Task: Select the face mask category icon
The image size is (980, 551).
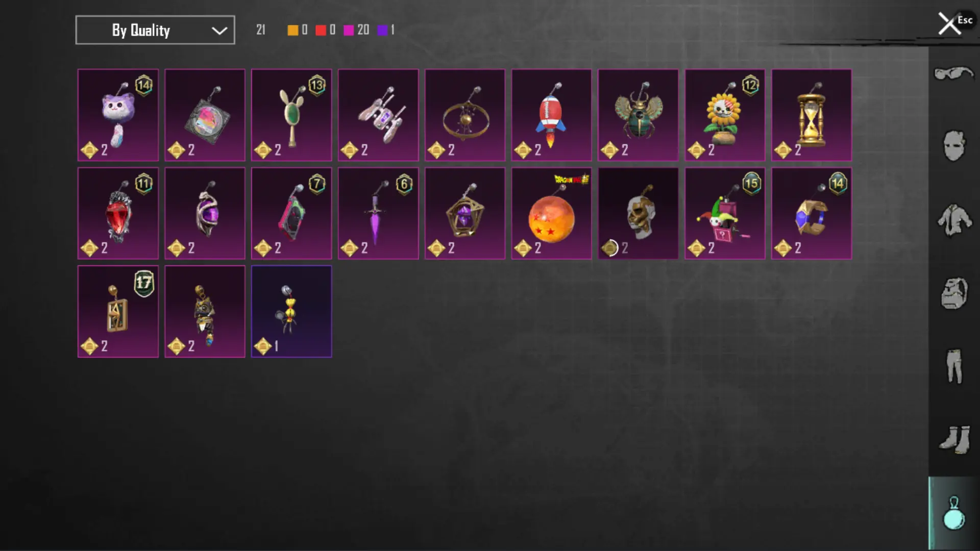Action: pos(954,146)
